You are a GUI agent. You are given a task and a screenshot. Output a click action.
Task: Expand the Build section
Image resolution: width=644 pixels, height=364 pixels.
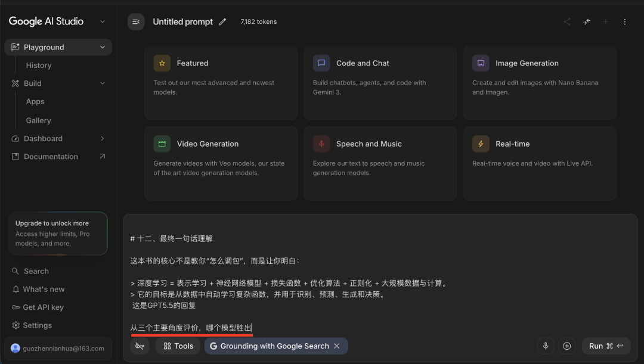pos(102,83)
